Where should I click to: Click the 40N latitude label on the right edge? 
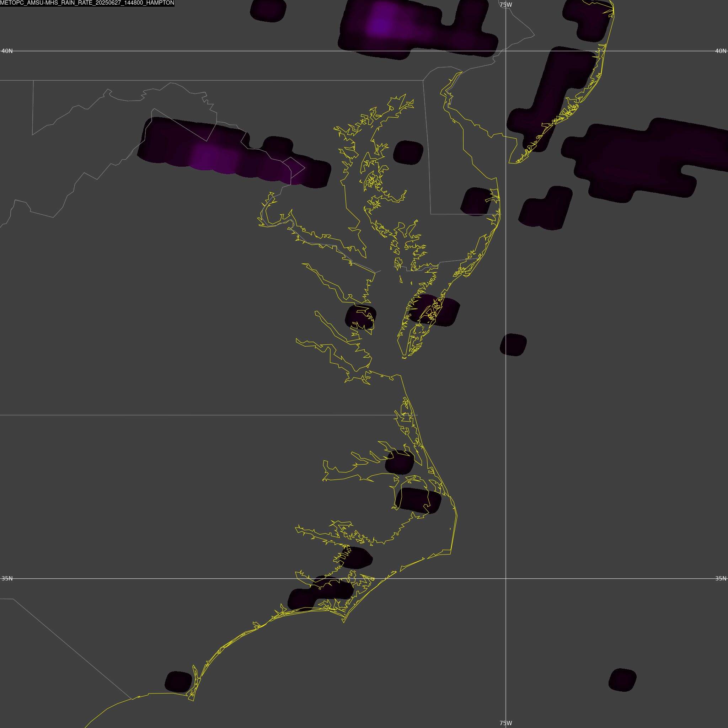point(721,51)
